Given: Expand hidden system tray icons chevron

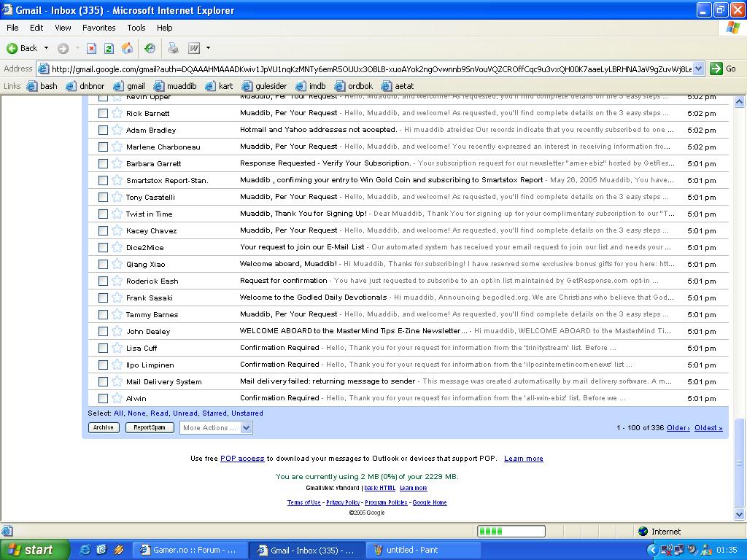Looking at the screenshot, I should (652, 550).
